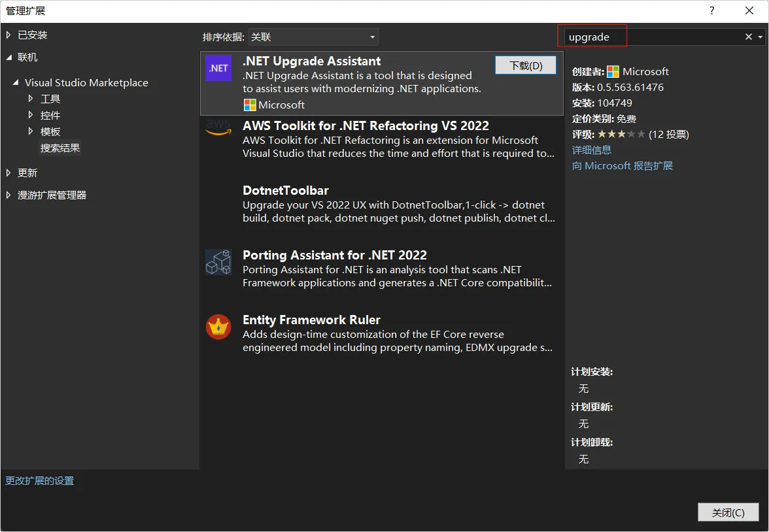Open the help question mark button
The width and height of the screenshot is (769, 532).
711,10
